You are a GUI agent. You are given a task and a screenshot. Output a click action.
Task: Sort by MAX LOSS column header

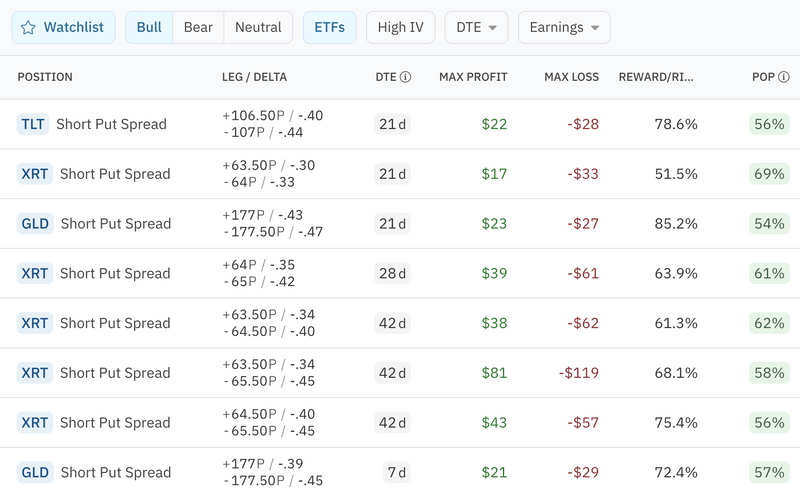pos(571,77)
